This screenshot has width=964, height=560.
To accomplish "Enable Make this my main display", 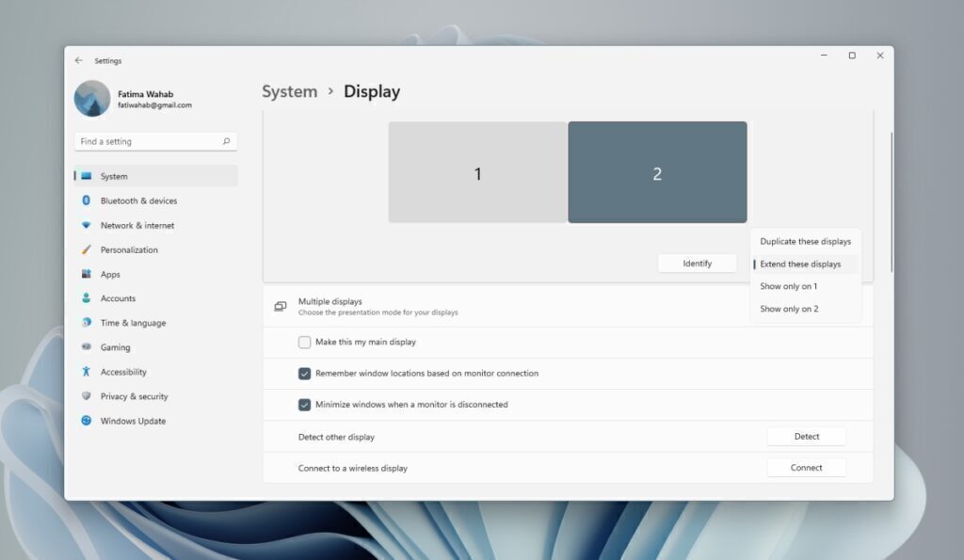I will (x=304, y=342).
